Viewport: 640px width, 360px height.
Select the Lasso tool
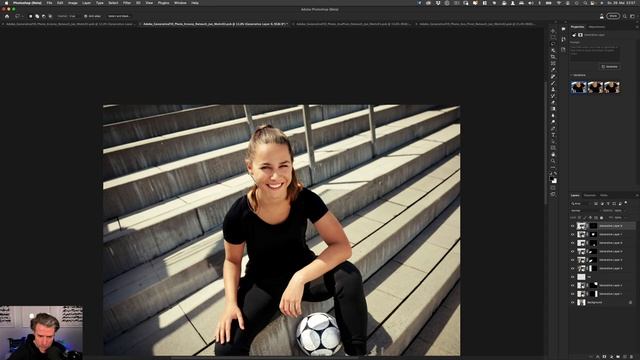tap(553, 44)
